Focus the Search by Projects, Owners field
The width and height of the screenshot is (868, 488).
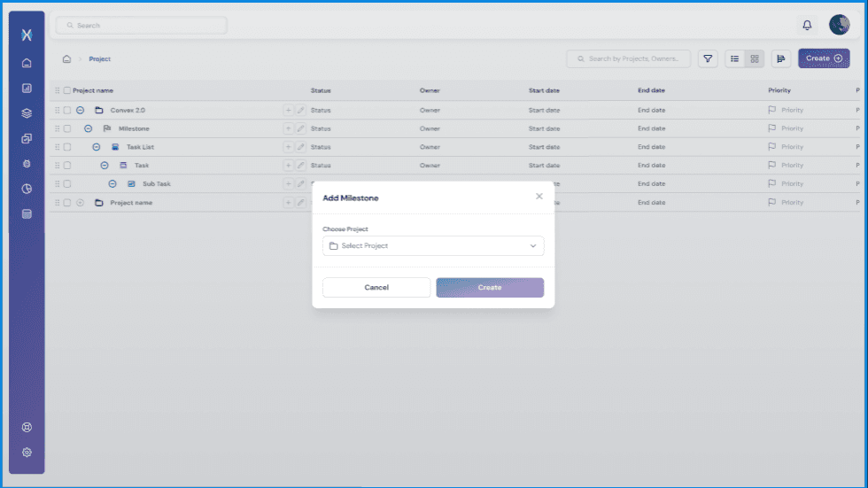[x=628, y=58]
